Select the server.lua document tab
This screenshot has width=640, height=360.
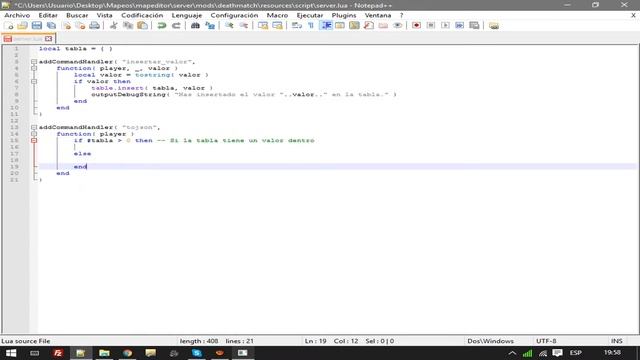click(x=28, y=39)
